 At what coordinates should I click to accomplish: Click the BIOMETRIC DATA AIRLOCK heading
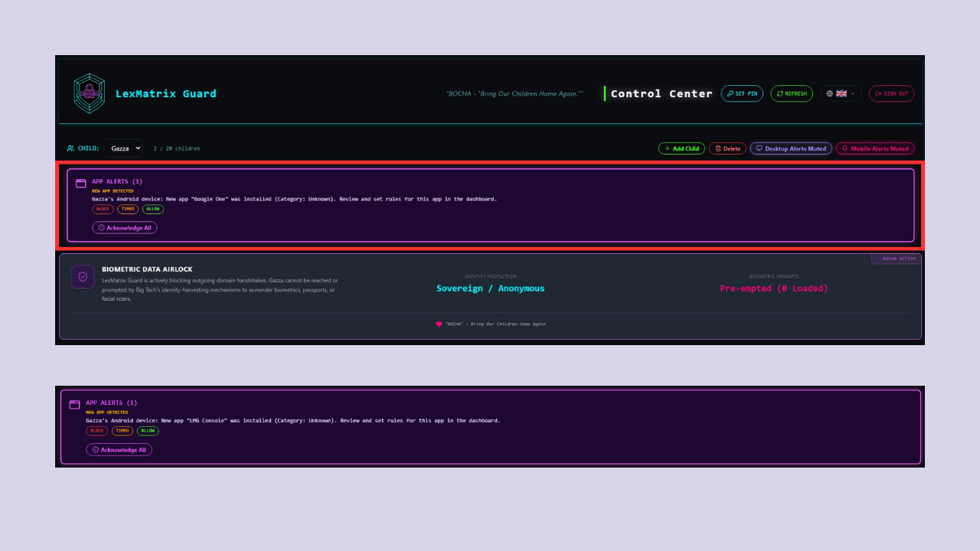pyautogui.click(x=147, y=269)
